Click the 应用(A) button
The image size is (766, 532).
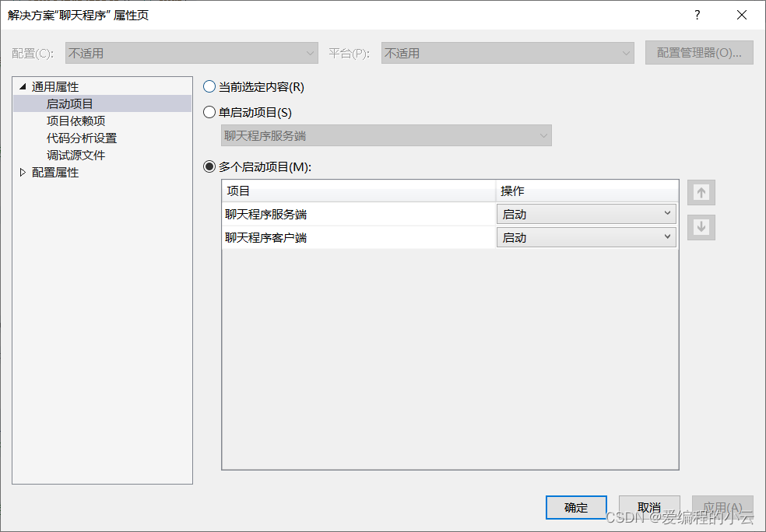click(722, 508)
